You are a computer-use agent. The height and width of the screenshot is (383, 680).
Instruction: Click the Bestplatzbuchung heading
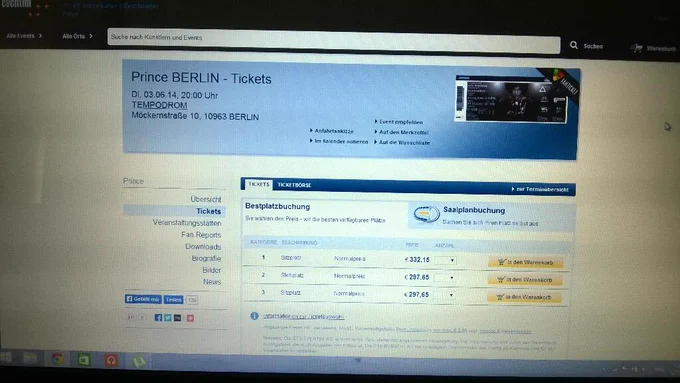coord(278,206)
